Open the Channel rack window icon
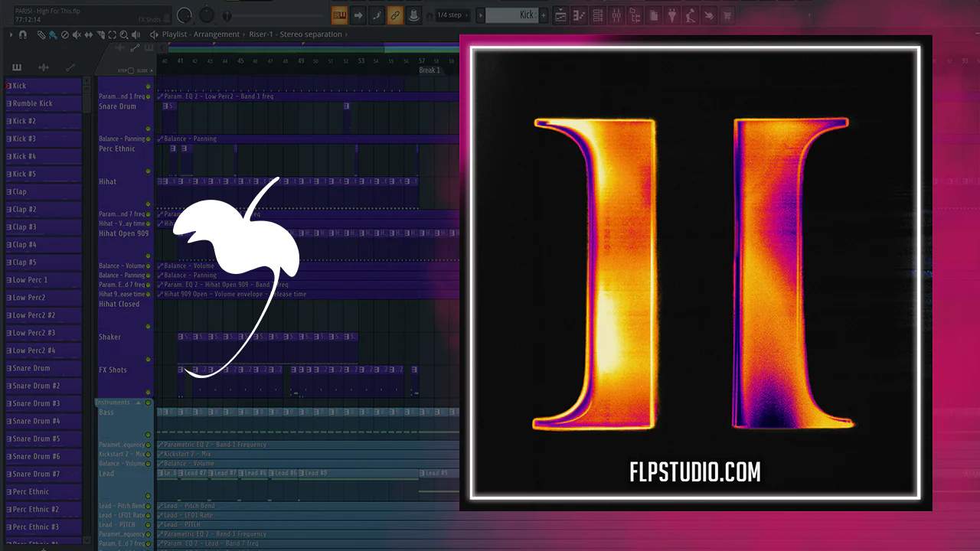This screenshot has height=551, width=980. [x=598, y=15]
